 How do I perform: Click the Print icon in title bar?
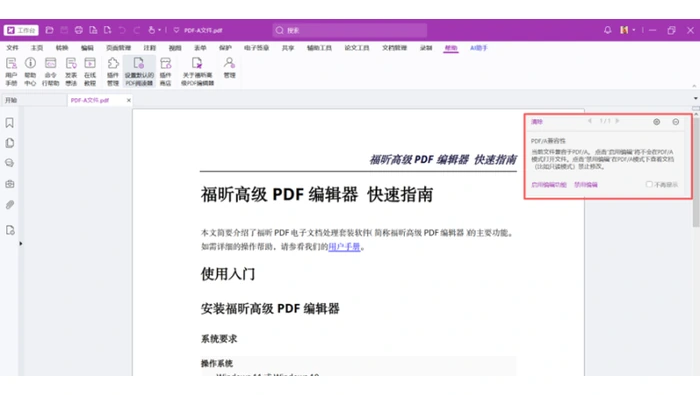click(79, 30)
